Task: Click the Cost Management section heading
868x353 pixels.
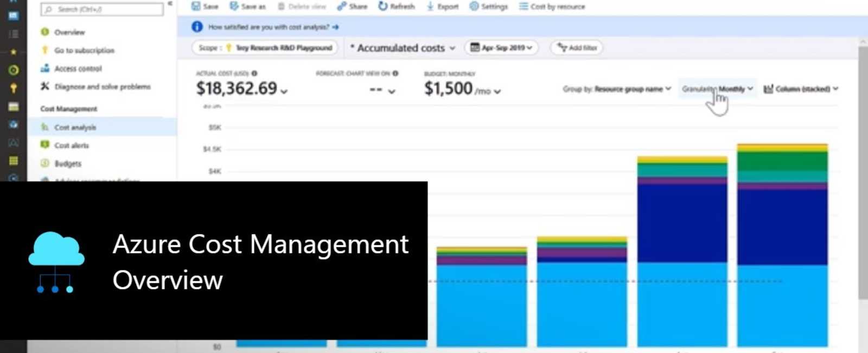Action: click(x=69, y=109)
